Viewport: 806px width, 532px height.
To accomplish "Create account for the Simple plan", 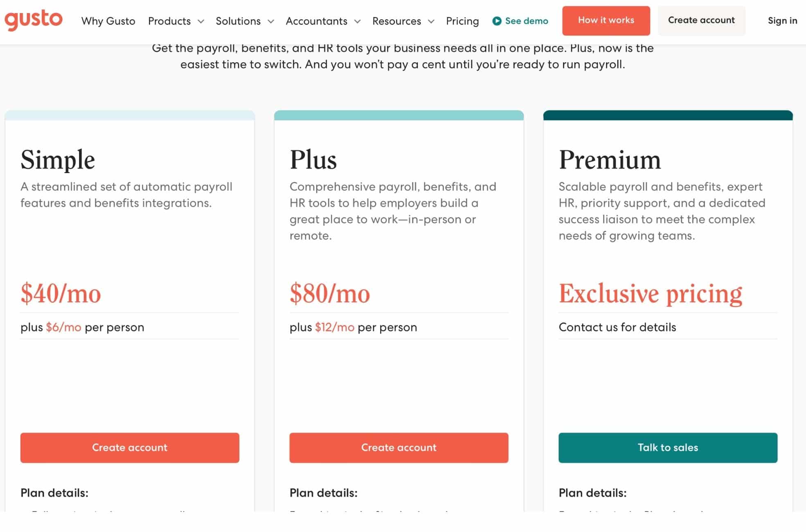I will (130, 448).
